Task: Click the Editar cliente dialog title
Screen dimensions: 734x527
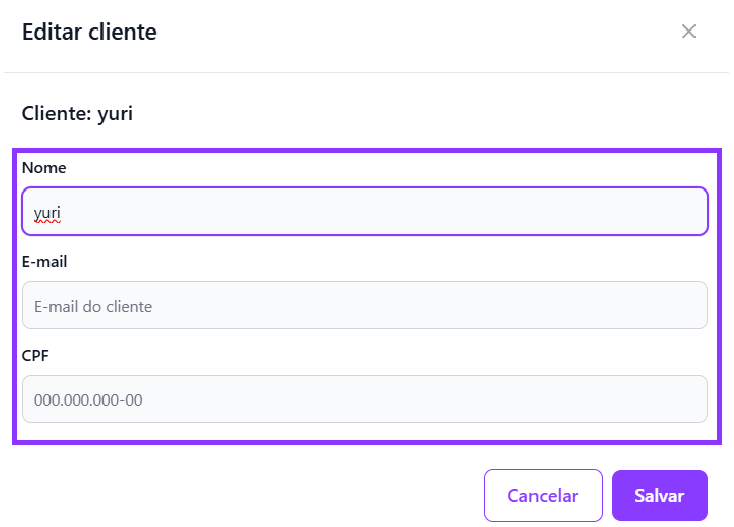Action: tap(89, 32)
